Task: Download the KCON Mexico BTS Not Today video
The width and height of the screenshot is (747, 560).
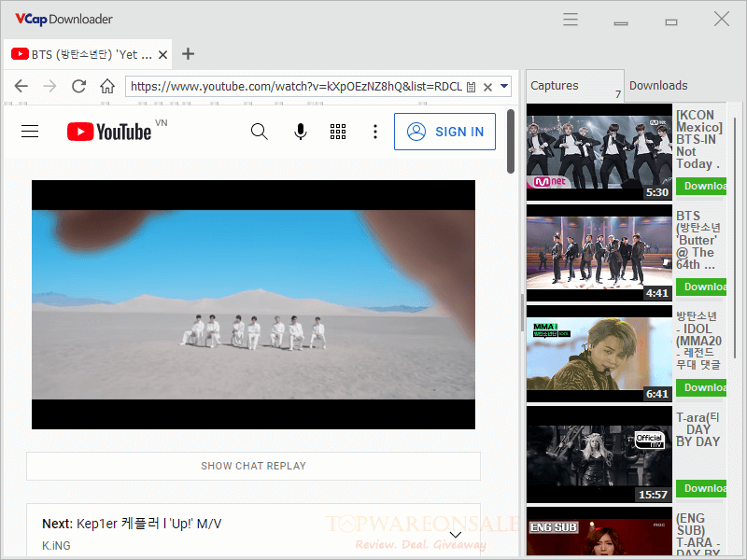Action: click(701, 186)
